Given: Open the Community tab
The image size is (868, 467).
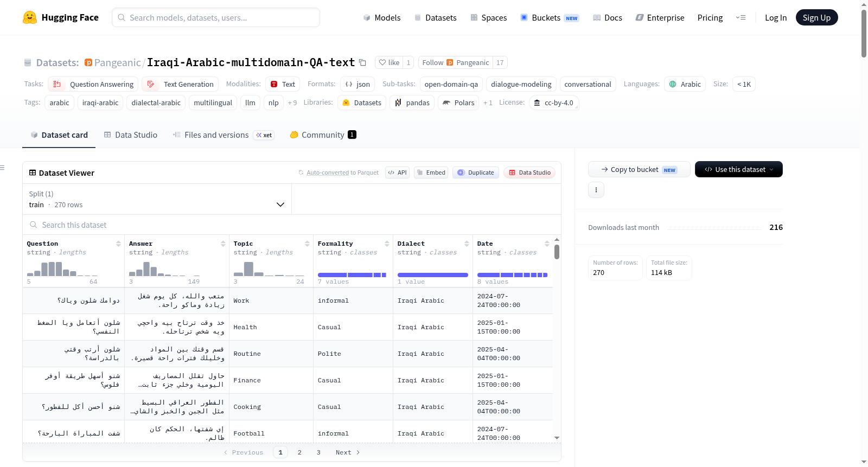Looking at the screenshot, I should click(x=323, y=135).
